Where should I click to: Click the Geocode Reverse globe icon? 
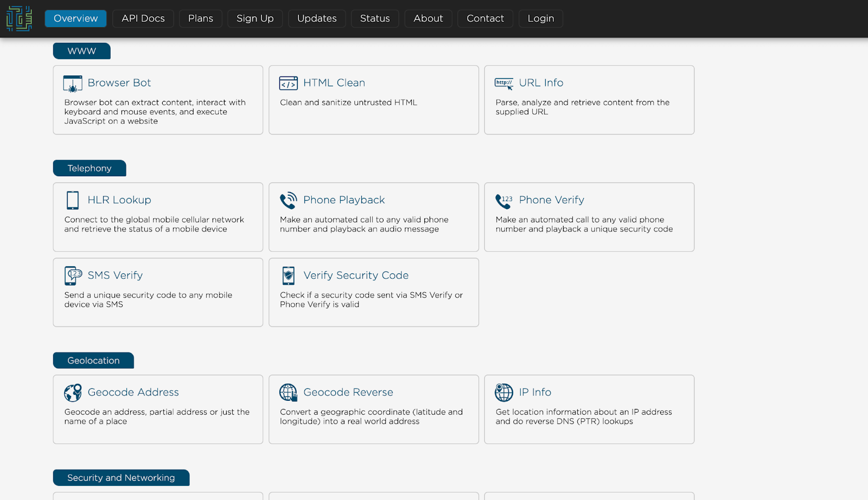point(288,393)
